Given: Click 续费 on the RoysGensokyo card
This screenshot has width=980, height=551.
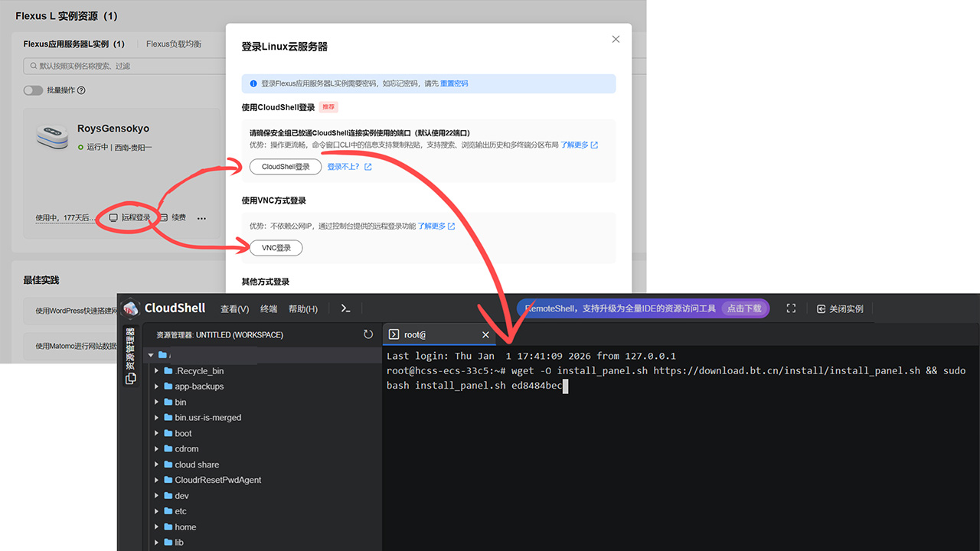Looking at the screenshot, I should coord(173,218).
